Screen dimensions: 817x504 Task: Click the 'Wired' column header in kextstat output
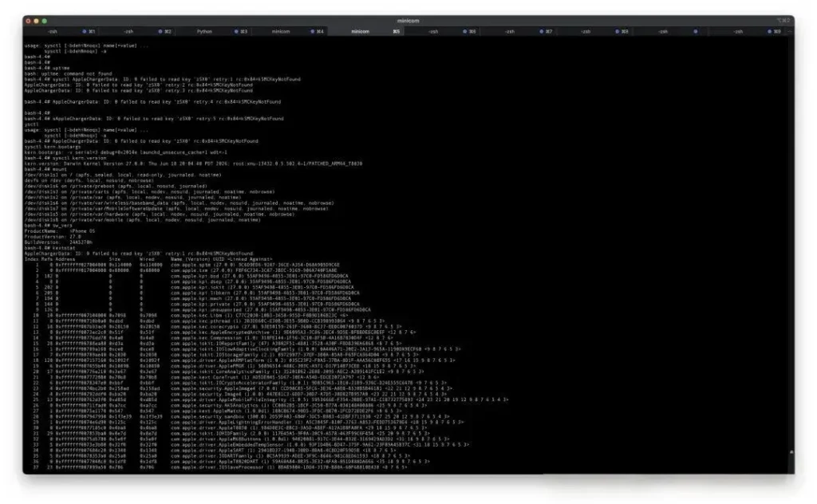pos(147,259)
